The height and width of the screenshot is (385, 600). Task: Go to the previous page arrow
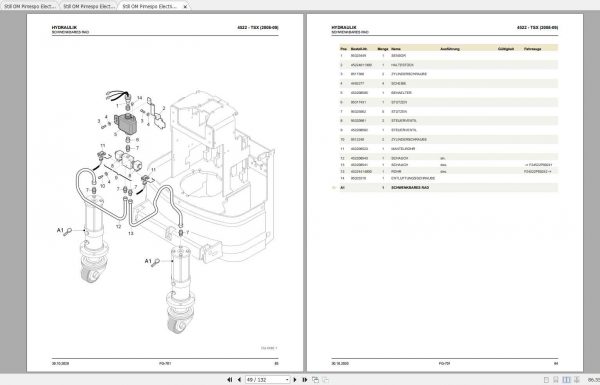[239, 380]
